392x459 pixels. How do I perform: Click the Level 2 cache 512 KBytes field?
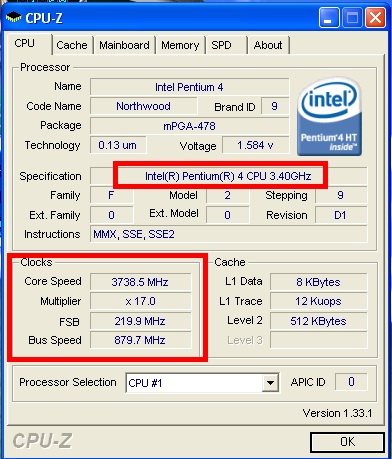(x=318, y=321)
